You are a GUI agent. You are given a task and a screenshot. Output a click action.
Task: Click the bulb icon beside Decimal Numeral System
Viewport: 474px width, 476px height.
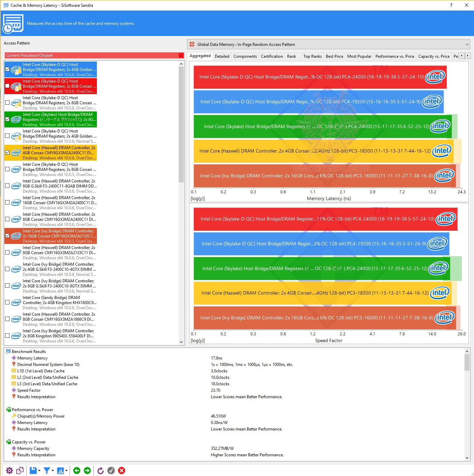point(14,365)
